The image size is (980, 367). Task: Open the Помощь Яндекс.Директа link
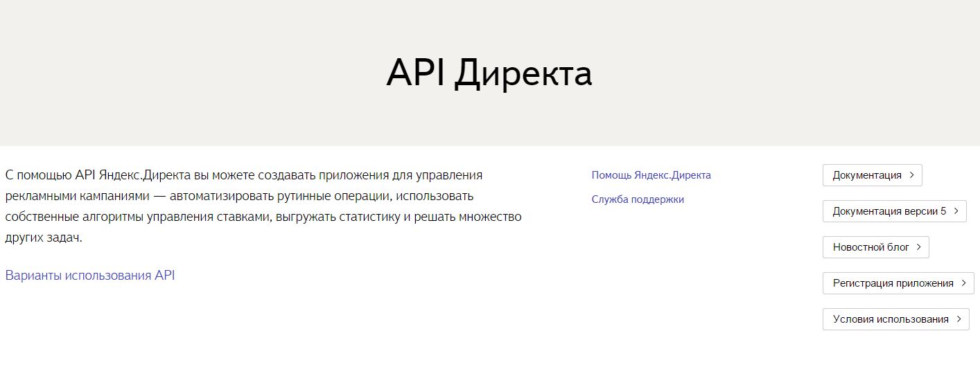pyautogui.click(x=651, y=175)
